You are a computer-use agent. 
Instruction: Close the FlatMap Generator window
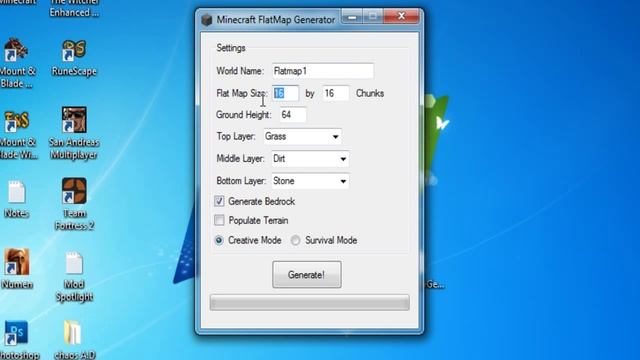coord(401,16)
